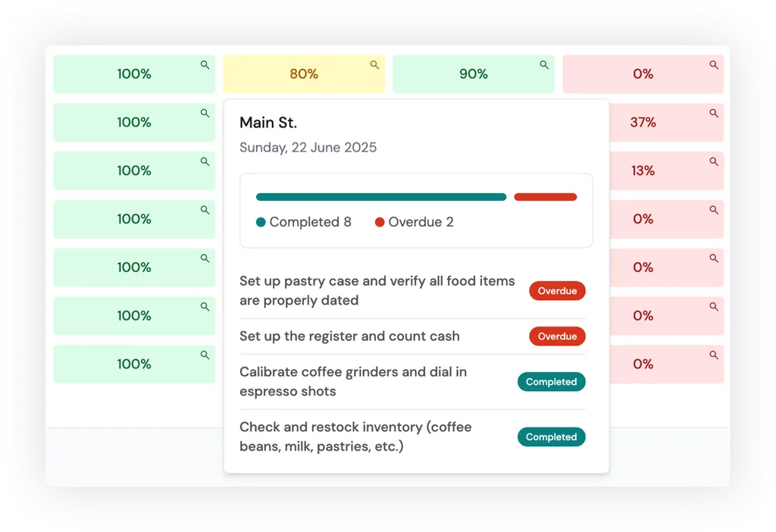The image size is (776, 532).
Task: Click the Main St. title
Action: (268, 122)
